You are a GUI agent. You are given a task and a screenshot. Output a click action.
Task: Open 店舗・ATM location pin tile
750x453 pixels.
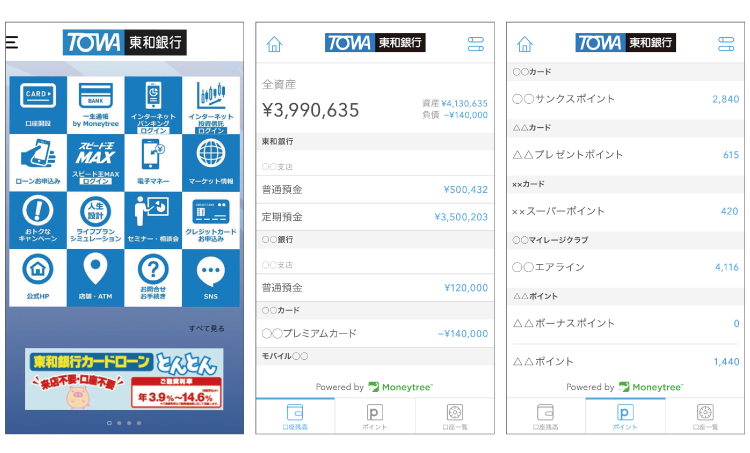[x=96, y=277]
